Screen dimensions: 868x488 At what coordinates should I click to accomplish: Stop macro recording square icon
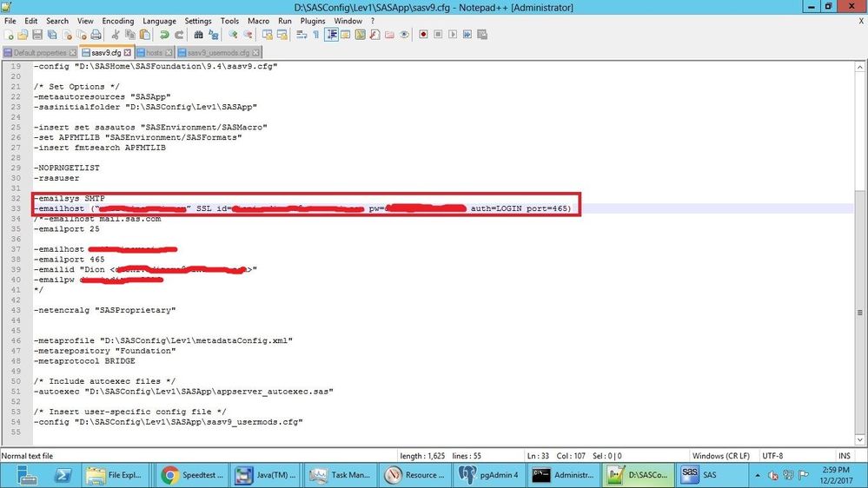coord(438,35)
